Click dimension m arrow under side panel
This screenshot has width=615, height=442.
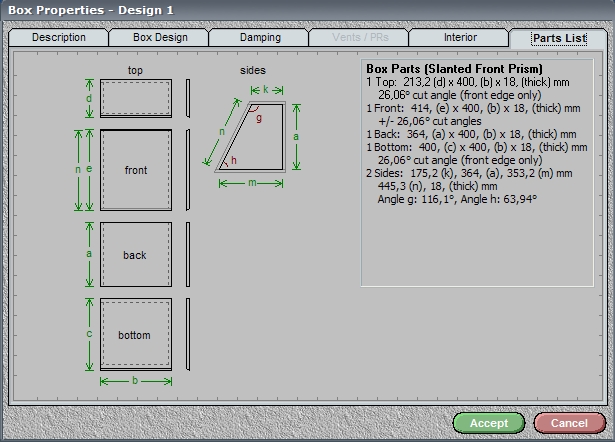point(251,183)
